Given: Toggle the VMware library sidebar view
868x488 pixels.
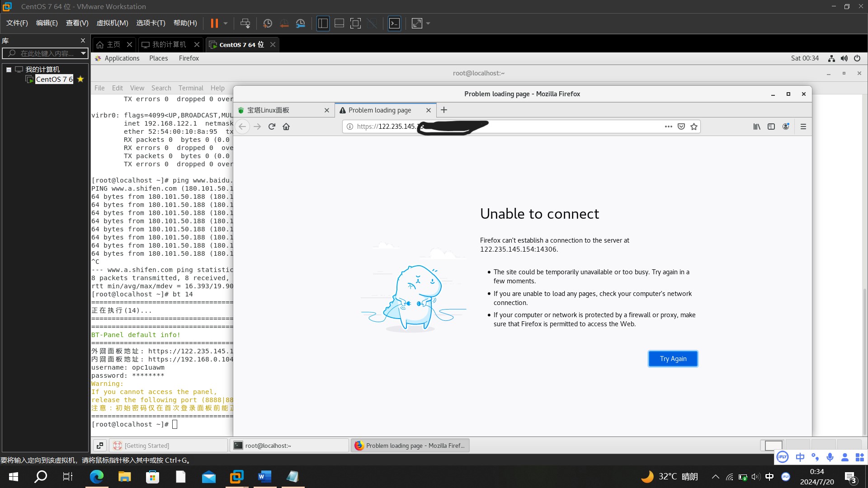Looking at the screenshot, I should (323, 23).
